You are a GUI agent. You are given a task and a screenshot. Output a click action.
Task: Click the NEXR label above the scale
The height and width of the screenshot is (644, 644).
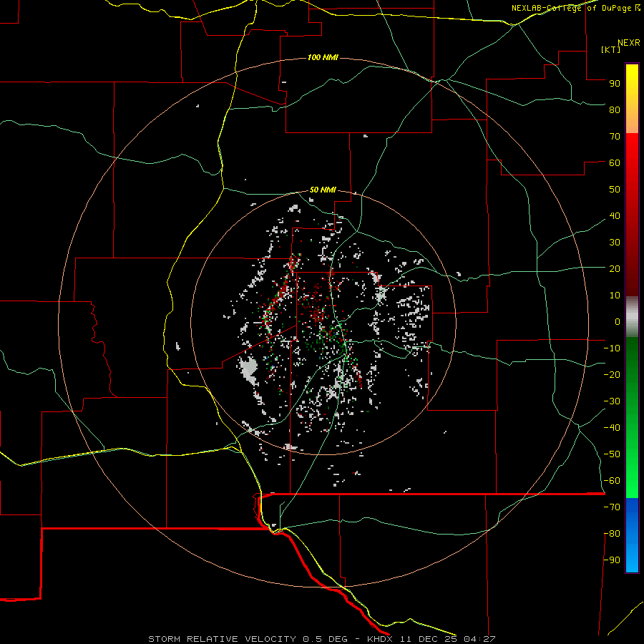tap(629, 43)
